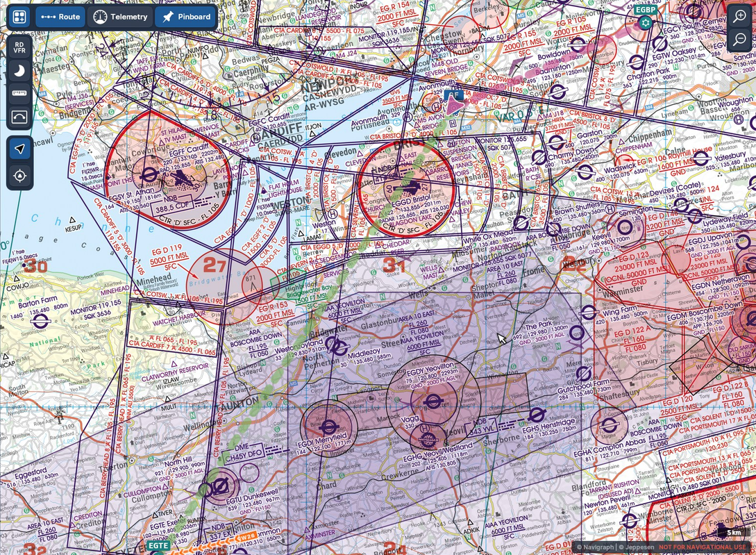Open the Jeppesen attribution link
Image resolution: width=756 pixels, height=555 pixels.
tap(636, 547)
